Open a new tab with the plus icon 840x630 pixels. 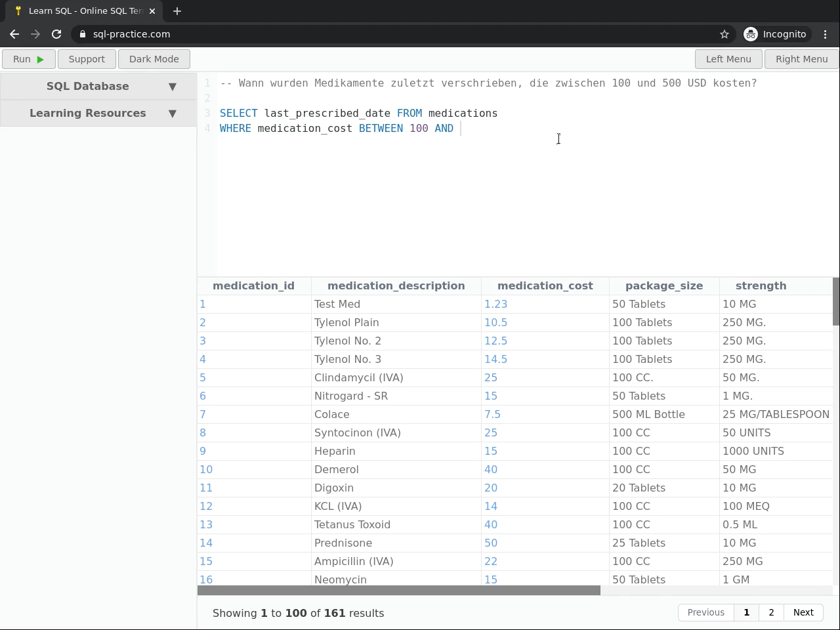177,11
